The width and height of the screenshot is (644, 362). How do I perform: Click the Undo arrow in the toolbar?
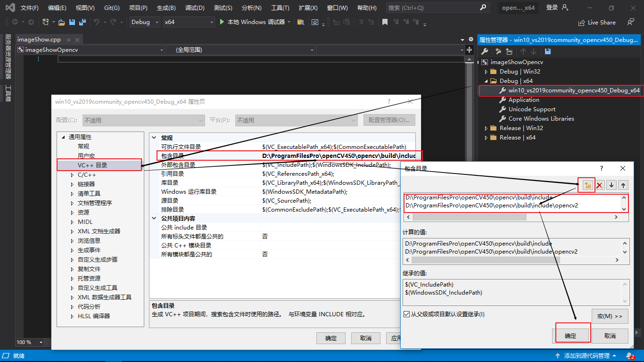(97, 22)
